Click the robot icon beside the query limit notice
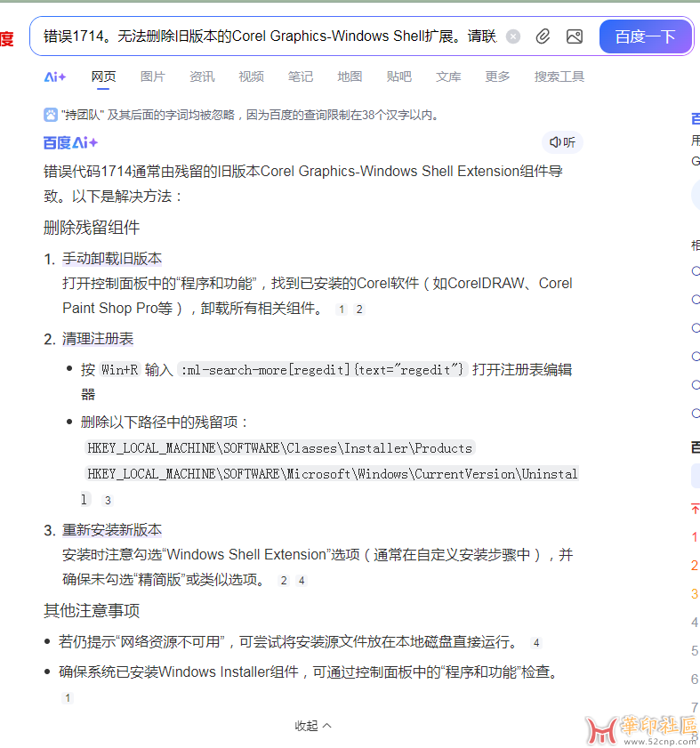 (x=51, y=115)
